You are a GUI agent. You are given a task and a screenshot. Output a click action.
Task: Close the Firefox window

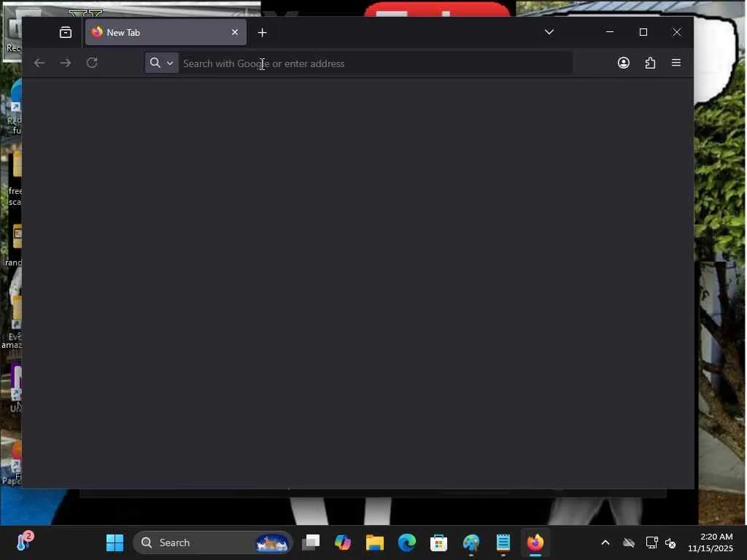[x=676, y=32]
